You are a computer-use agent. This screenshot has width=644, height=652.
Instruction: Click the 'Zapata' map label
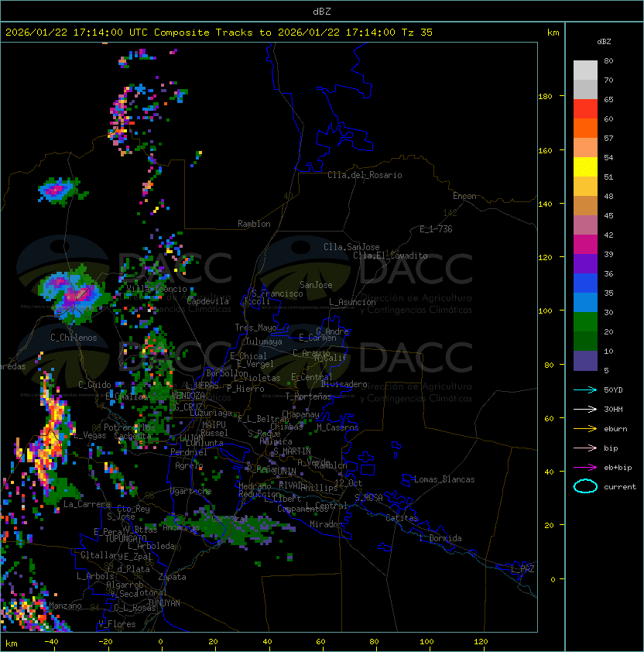[x=172, y=577]
